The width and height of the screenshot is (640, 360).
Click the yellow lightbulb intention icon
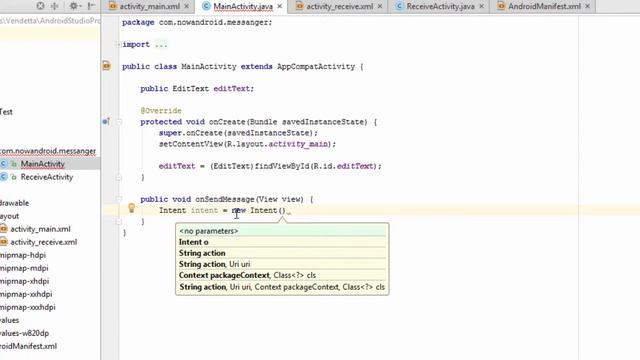point(131,208)
